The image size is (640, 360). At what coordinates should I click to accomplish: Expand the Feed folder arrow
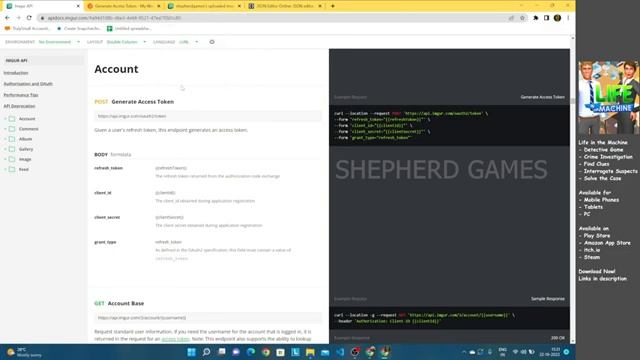coord(5,169)
